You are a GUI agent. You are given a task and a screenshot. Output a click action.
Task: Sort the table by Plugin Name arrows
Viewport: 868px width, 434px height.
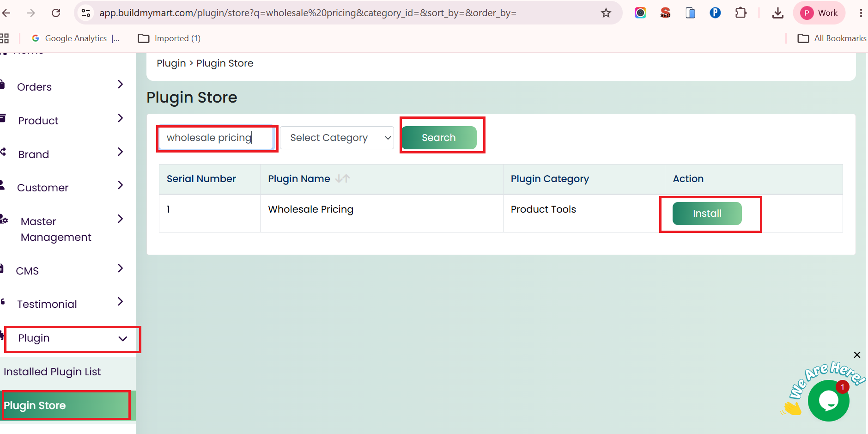click(x=342, y=178)
